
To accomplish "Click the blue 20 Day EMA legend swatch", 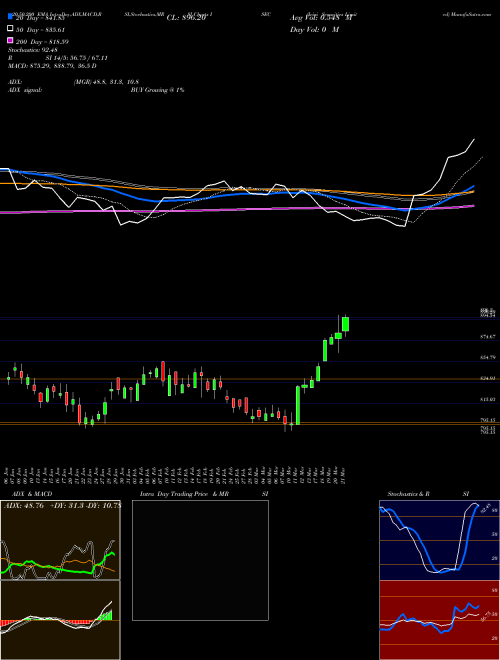I will 10,17.
